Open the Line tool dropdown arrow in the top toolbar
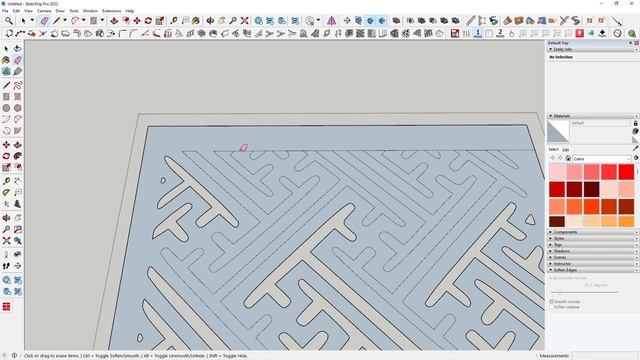Screen dimensions: 640x360 (x=64, y=20)
